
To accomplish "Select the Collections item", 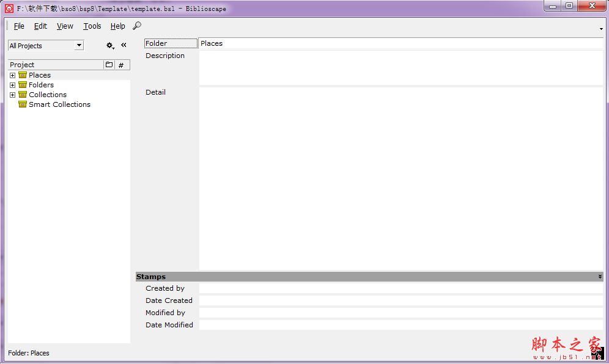I will pyautogui.click(x=48, y=94).
